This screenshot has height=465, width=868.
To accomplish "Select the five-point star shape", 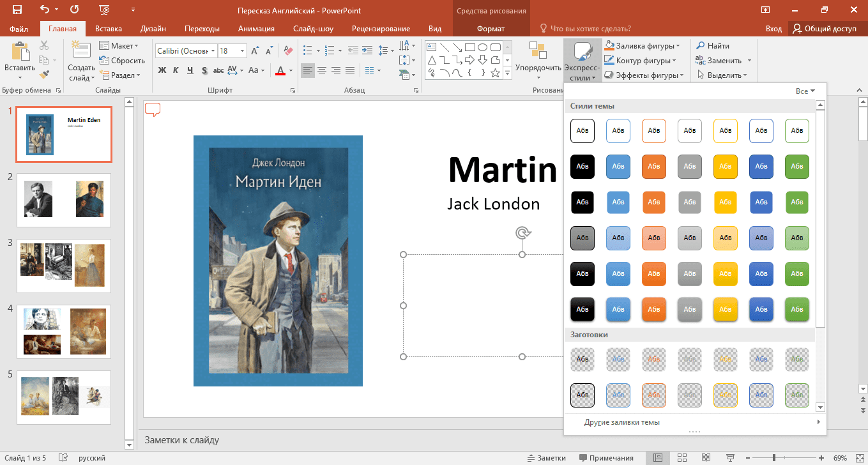I will coord(496,73).
